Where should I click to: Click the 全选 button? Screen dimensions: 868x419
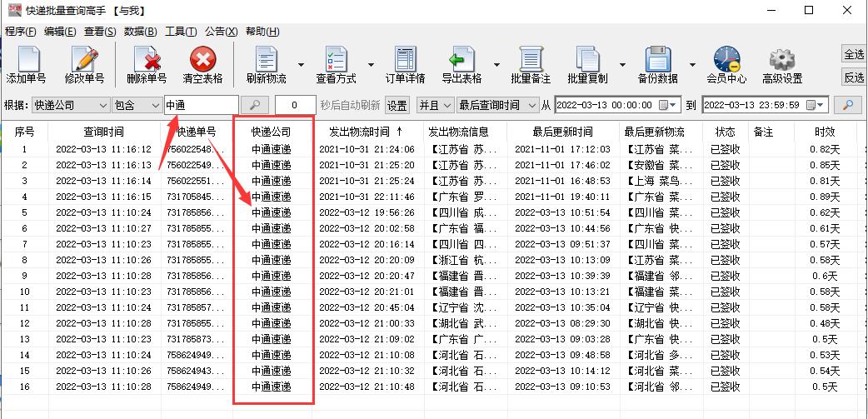pos(853,54)
